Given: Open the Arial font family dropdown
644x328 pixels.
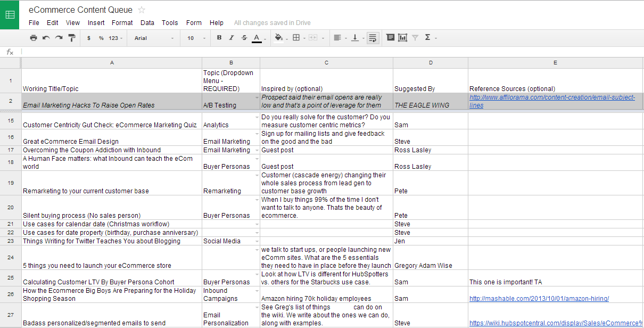Looking at the screenshot, I should point(154,38).
